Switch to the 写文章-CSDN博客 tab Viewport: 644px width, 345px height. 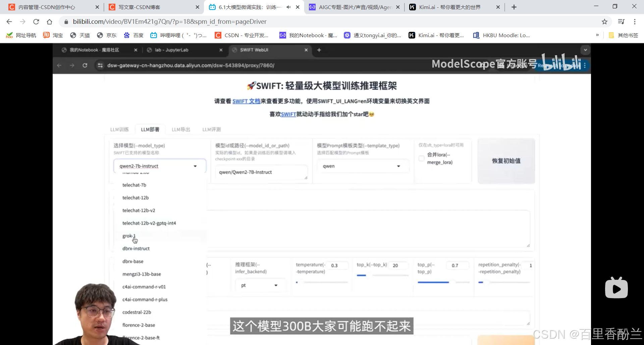click(154, 7)
